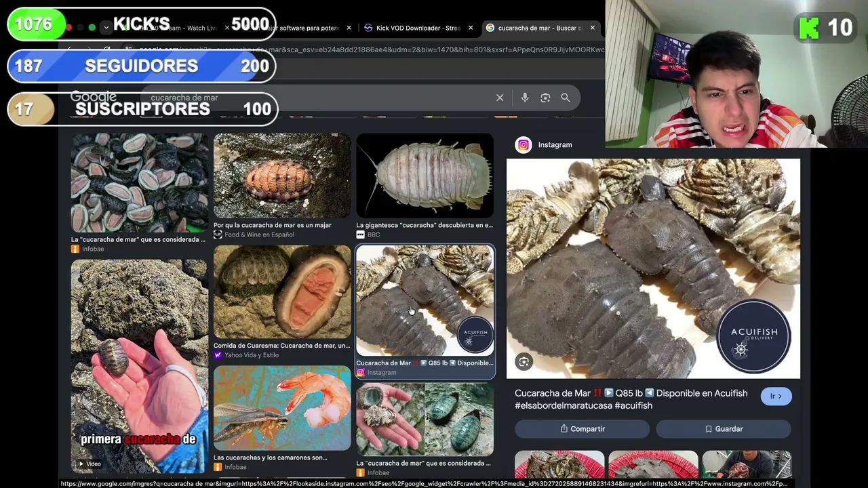Screen dimensions: 868x488
Task: Click the Yahoo Vida y Estilo source label
Action: tap(252, 355)
